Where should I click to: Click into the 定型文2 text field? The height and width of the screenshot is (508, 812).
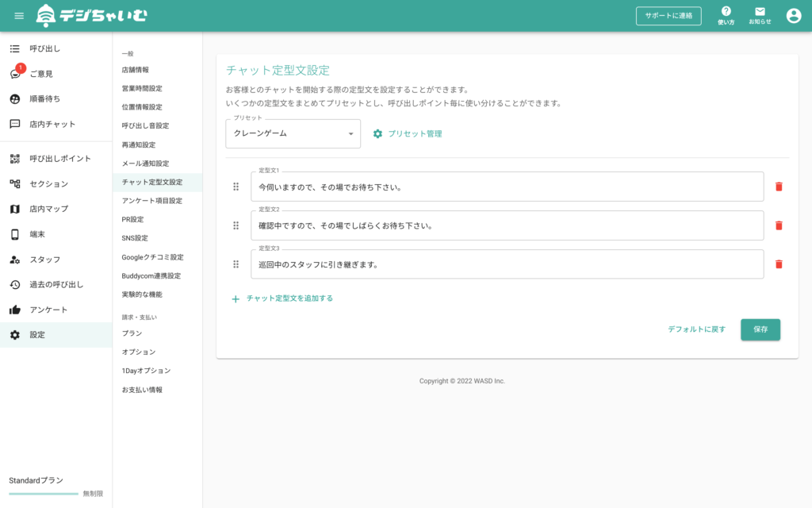coord(507,225)
